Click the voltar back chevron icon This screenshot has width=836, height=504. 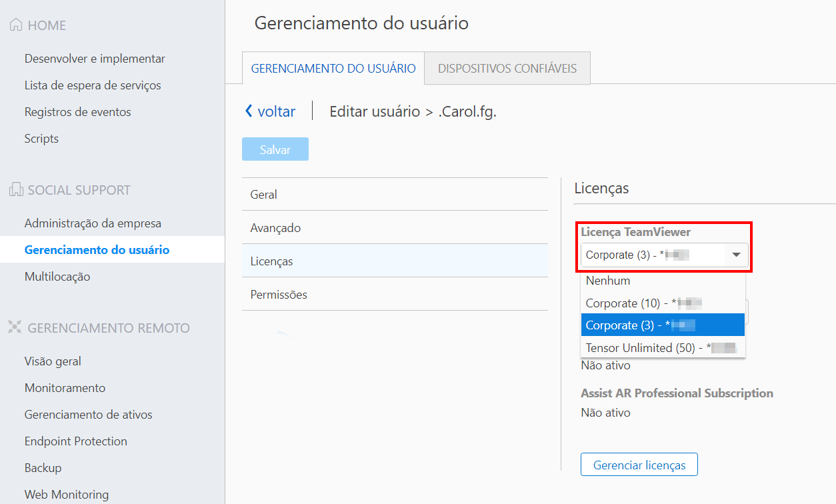point(249,111)
